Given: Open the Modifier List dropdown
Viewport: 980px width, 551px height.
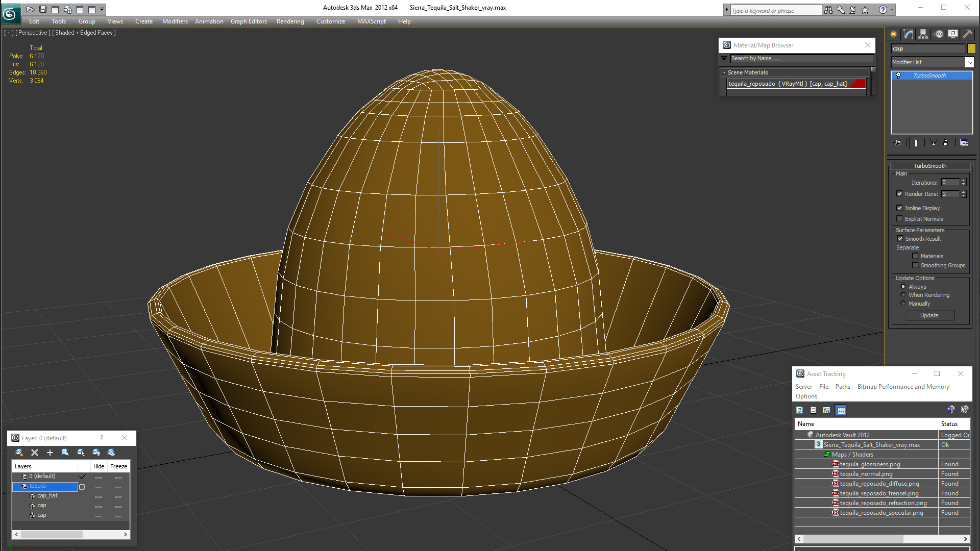Looking at the screenshot, I should coord(969,62).
